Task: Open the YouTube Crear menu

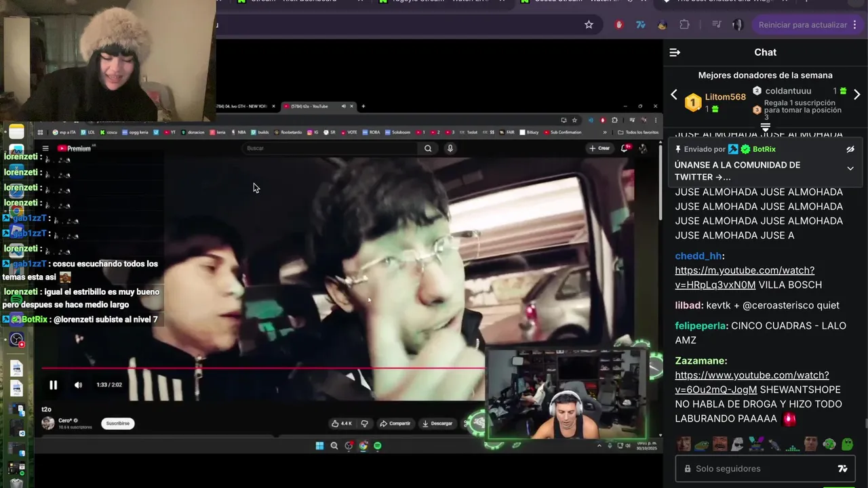Action: [x=599, y=148]
